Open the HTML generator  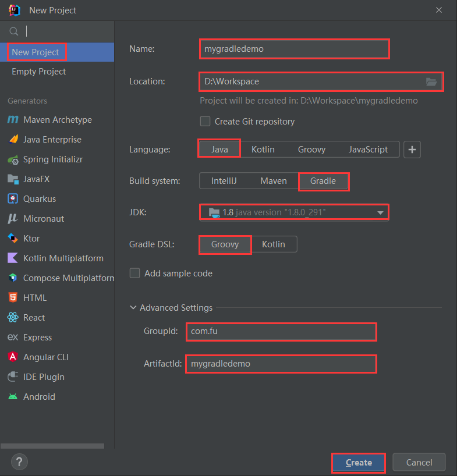point(57,297)
